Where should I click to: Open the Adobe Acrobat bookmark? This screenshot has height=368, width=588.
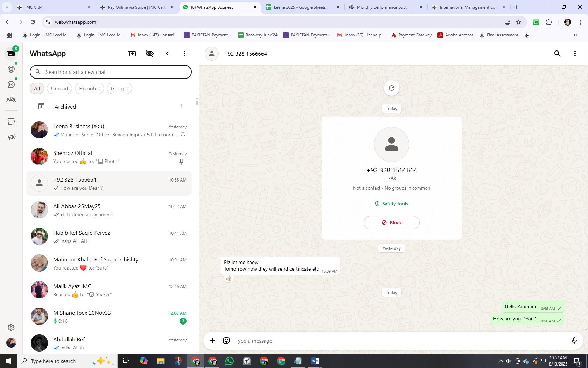click(x=455, y=35)
